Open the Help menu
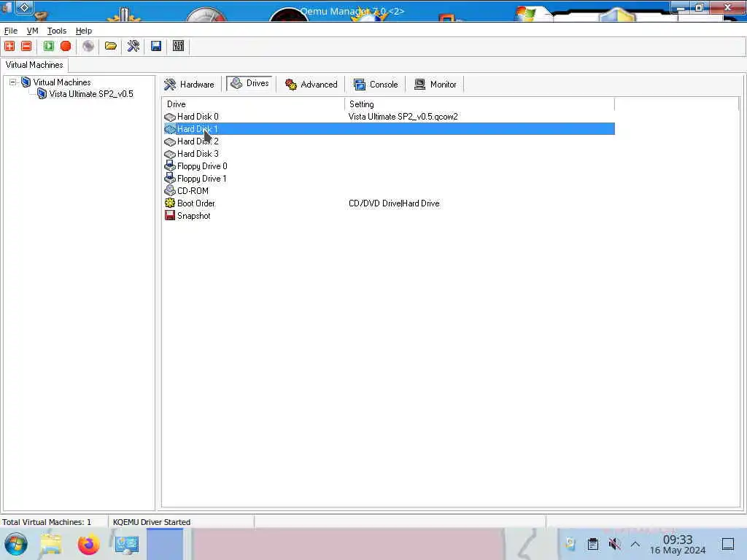Viewport: 747px width, 560px height. click(84, 31)
